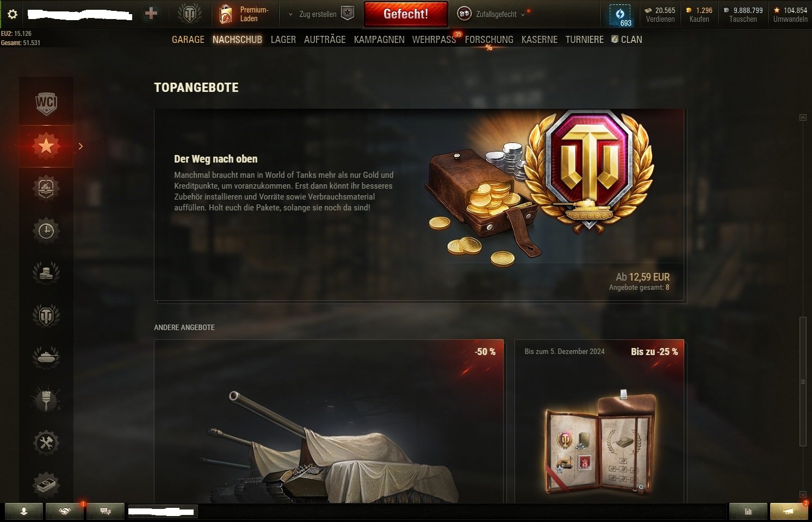Open the gold coins sidebar category
The height and width of the screenshot is (522, 812).
[46, 273]
